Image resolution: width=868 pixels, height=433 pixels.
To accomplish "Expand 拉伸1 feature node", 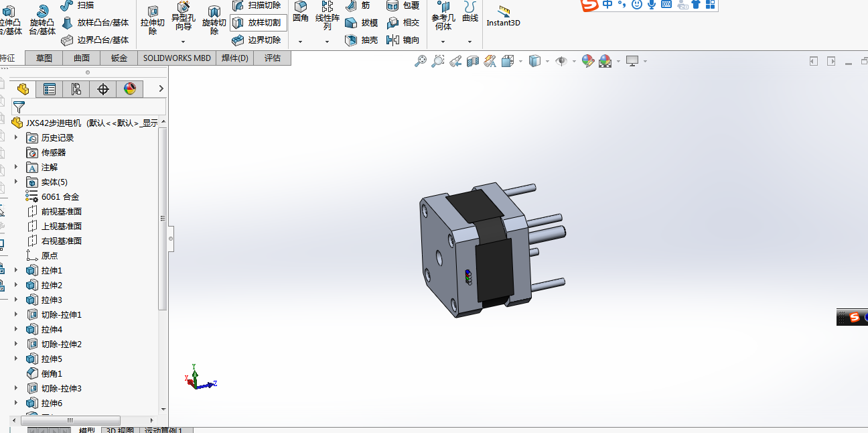I will [x=17, y=270].
